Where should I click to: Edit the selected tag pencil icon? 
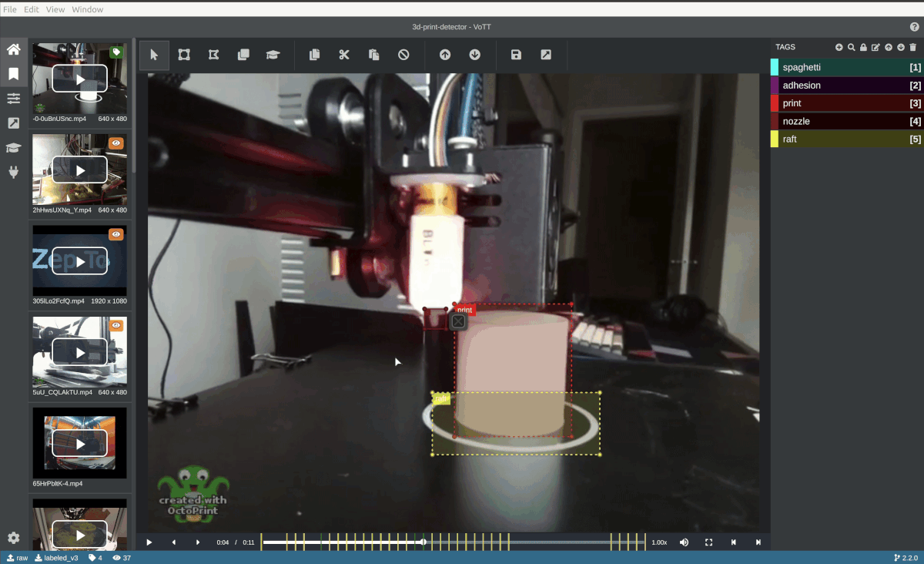click(x=876, y=48)
